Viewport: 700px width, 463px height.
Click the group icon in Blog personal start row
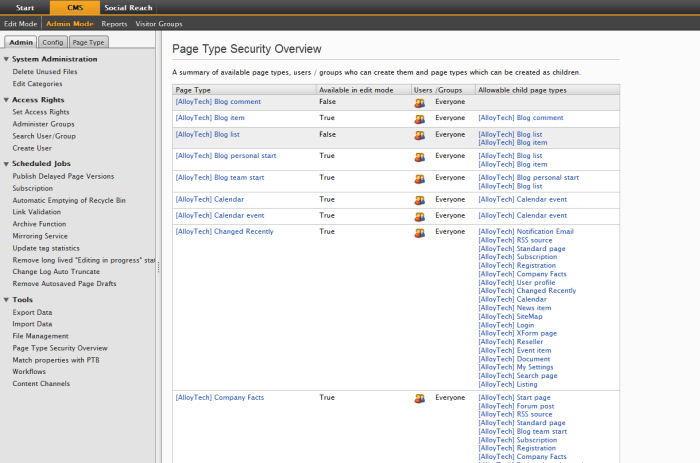420,157
